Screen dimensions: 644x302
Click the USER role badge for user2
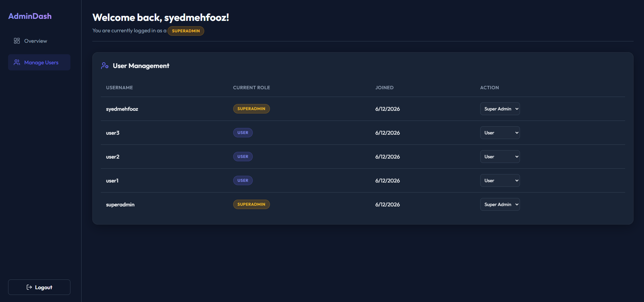pos(243,157)
